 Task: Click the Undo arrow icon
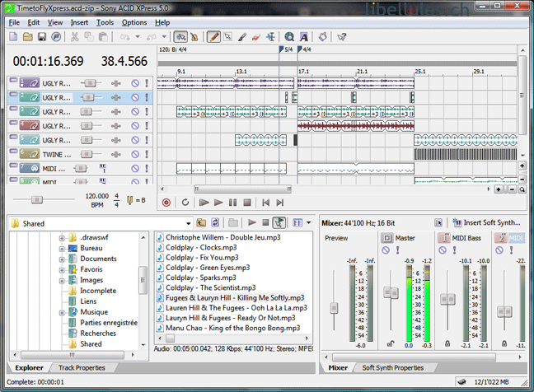(125, 37)
